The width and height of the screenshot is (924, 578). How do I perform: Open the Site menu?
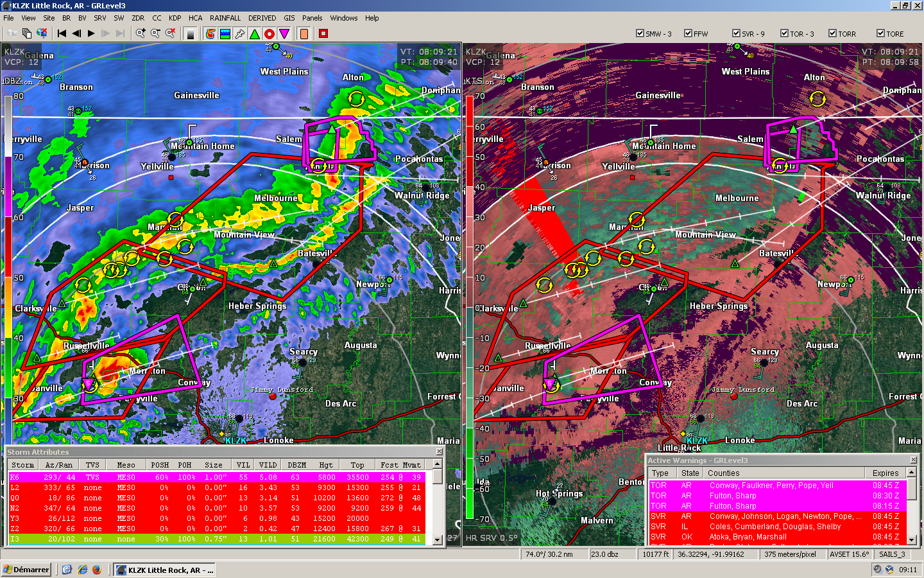[49, 18]
